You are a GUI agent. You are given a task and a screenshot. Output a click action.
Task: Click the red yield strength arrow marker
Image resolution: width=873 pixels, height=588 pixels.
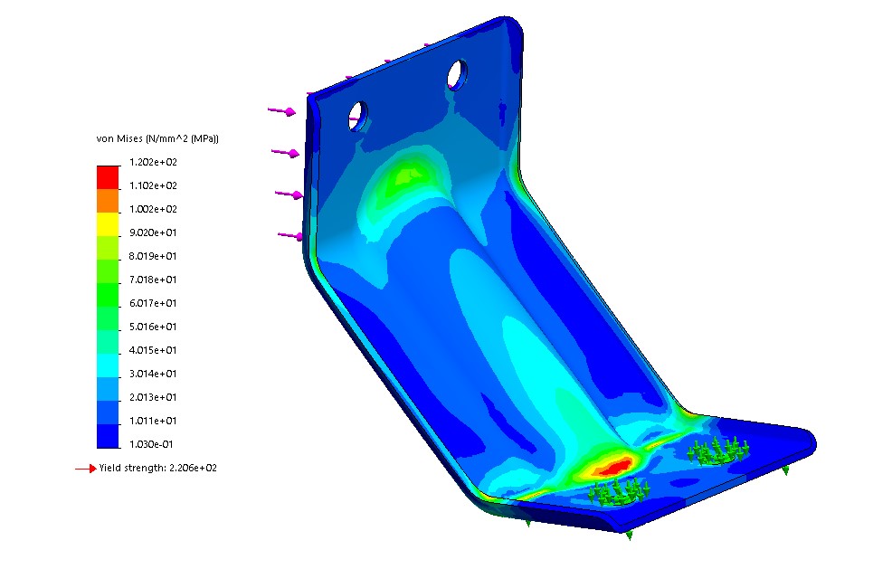[86, 469]
